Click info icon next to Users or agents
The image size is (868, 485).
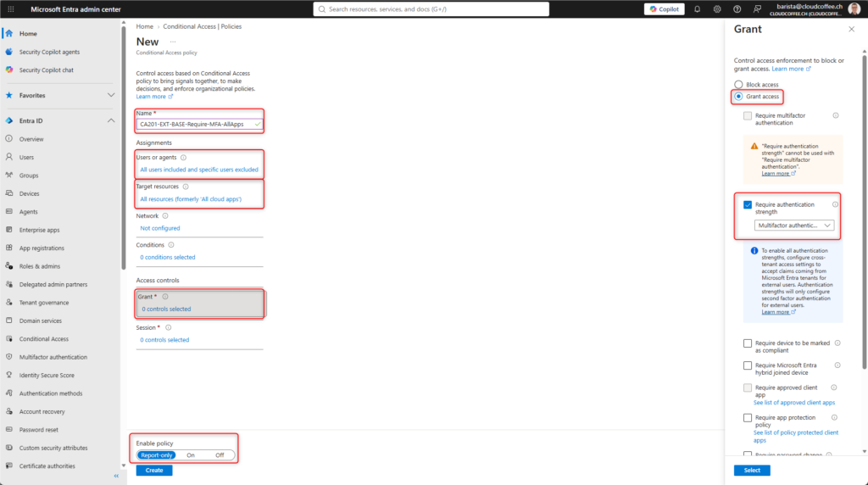click(x=183, y=157)
